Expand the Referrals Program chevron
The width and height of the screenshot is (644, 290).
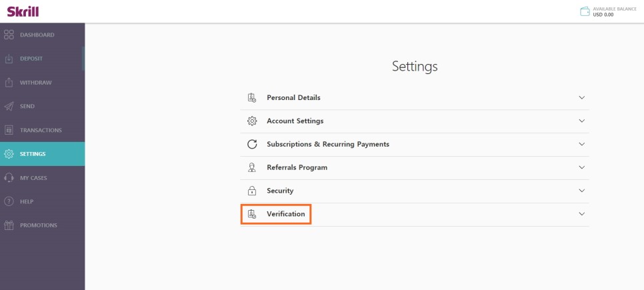(x=581, y=167)
